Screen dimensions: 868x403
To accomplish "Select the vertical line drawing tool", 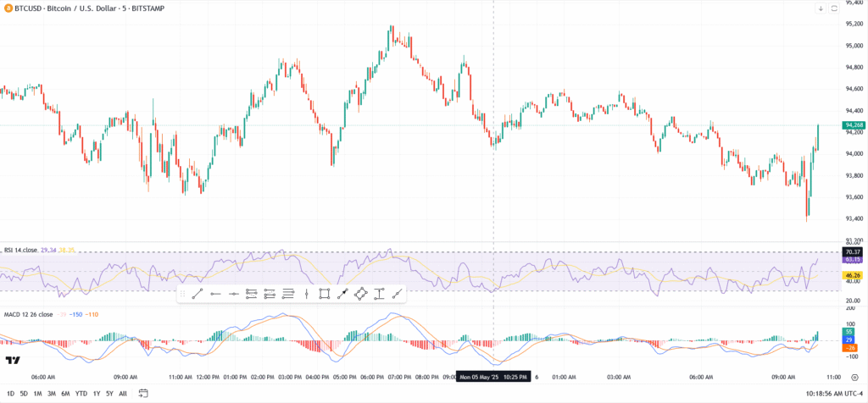I will tap(306, 294).
